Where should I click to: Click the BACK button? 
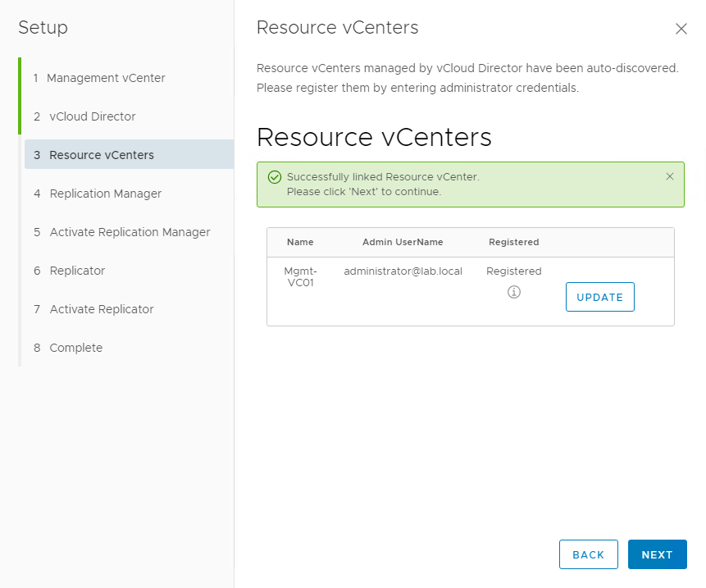point(588,554)
